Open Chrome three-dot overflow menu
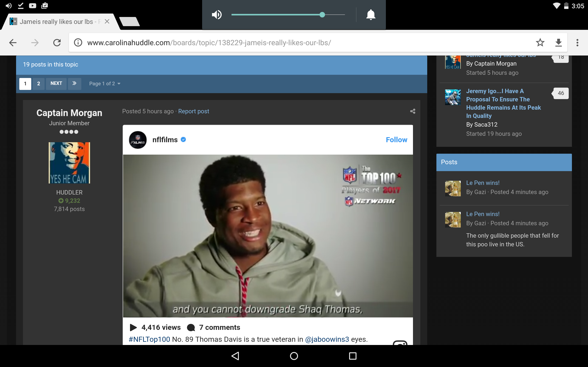588x367 pixels. point(577,43)
